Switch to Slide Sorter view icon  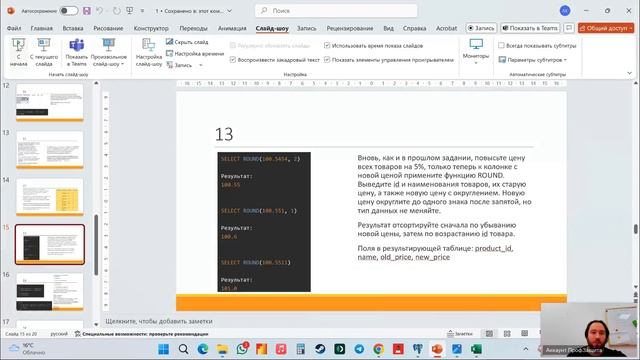pos(507,333)
